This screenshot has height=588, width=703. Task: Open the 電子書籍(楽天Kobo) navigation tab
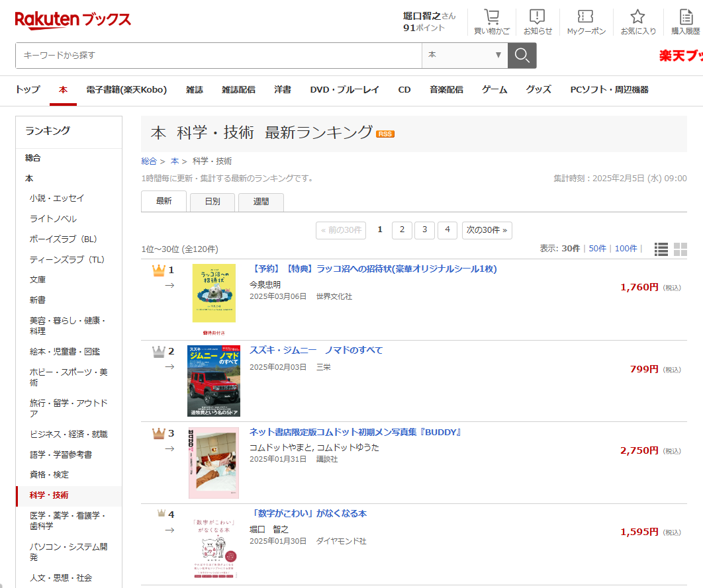point(126,89)
